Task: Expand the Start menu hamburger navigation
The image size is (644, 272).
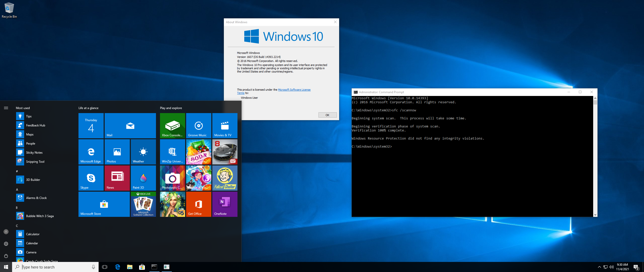Action: [6, 108]
